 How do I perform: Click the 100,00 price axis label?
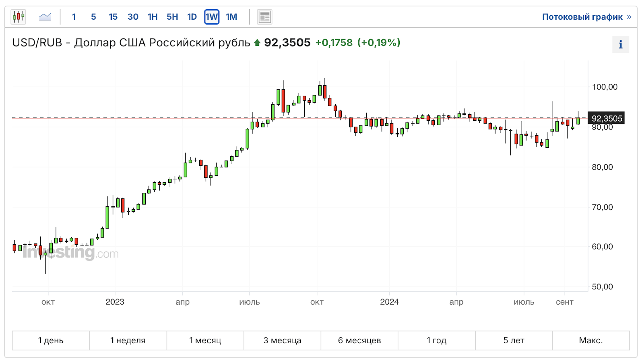coord(605,87)
